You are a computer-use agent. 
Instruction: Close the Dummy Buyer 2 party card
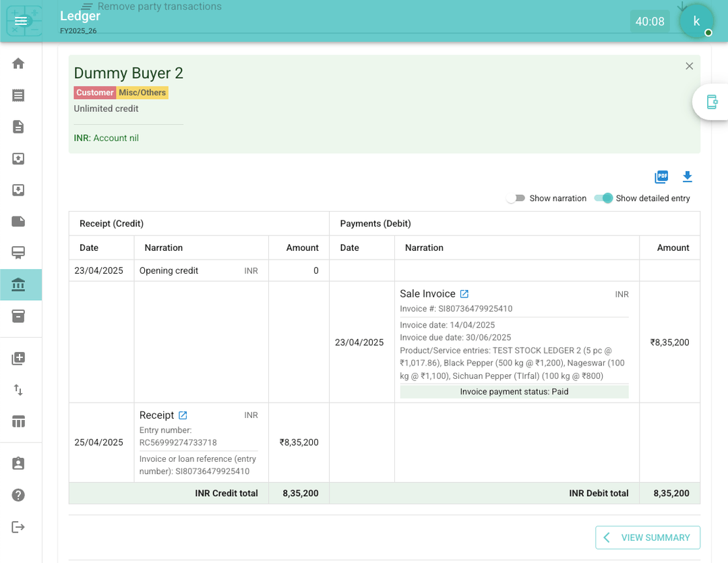(x=689, y=66)
